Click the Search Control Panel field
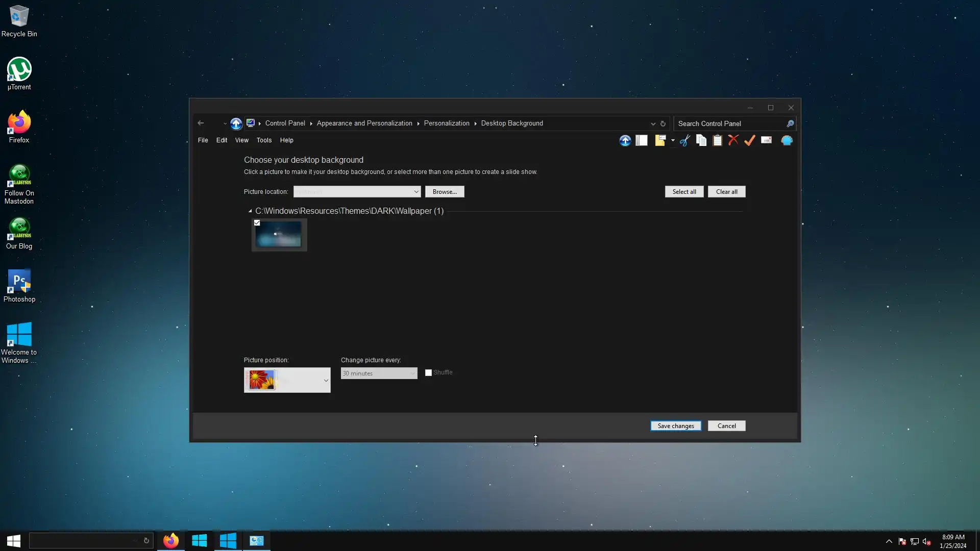The width and height of the screenshot is (980, 551). (730, 124)
